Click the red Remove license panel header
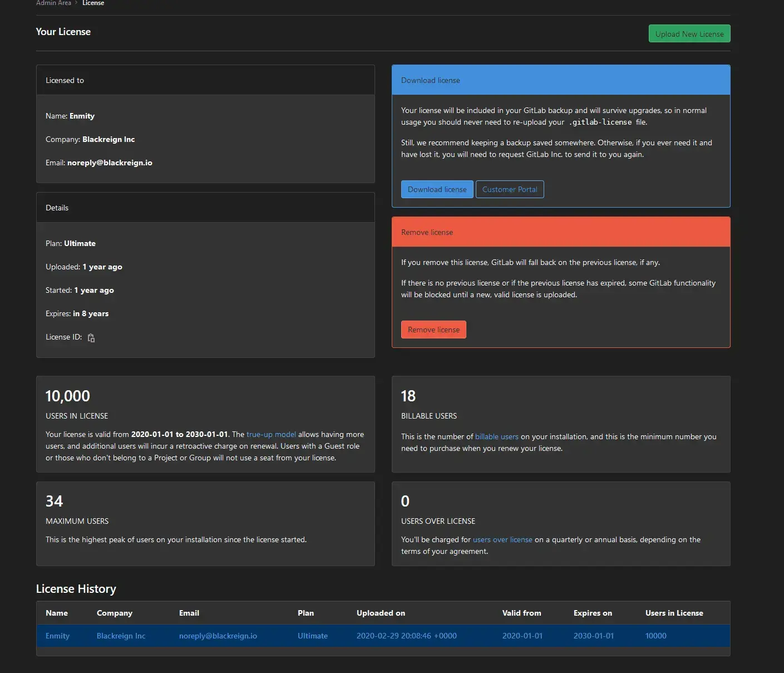 (x=561, y=232)
